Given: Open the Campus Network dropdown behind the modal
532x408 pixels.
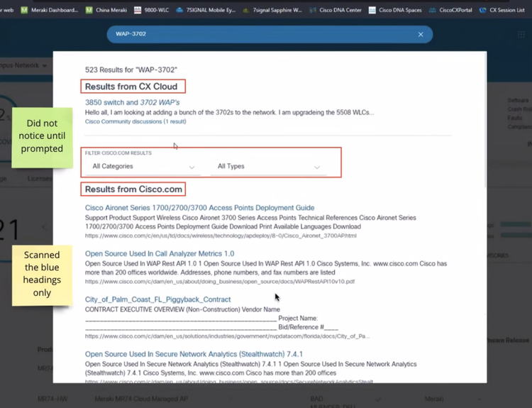Looking at the screenshot, I should pos(23,65).
